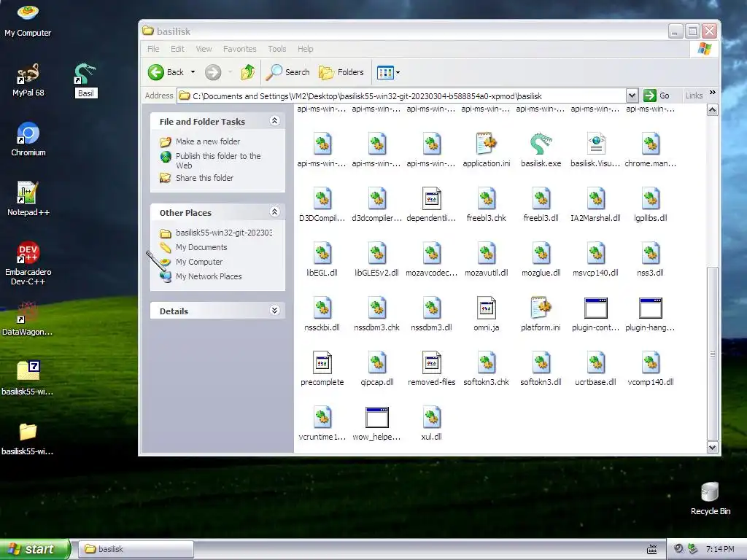
Task: Open My Documents in Other Places
Action: point(201,247)
